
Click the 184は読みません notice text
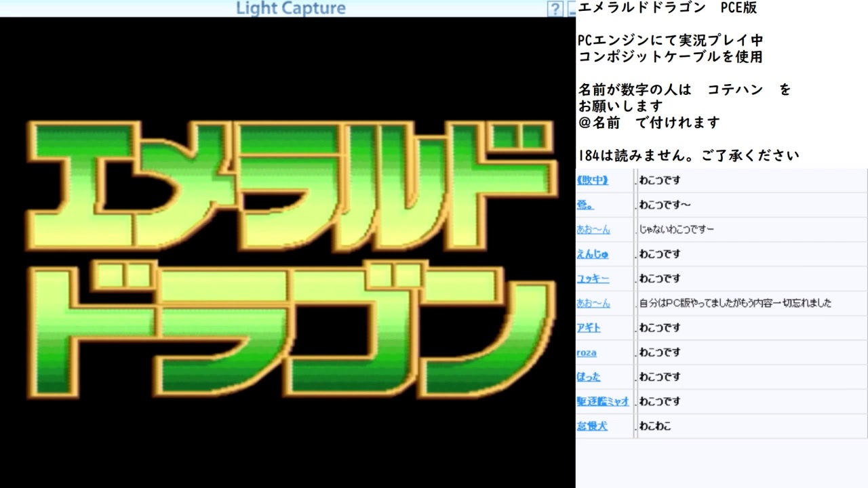click(686, 155)
